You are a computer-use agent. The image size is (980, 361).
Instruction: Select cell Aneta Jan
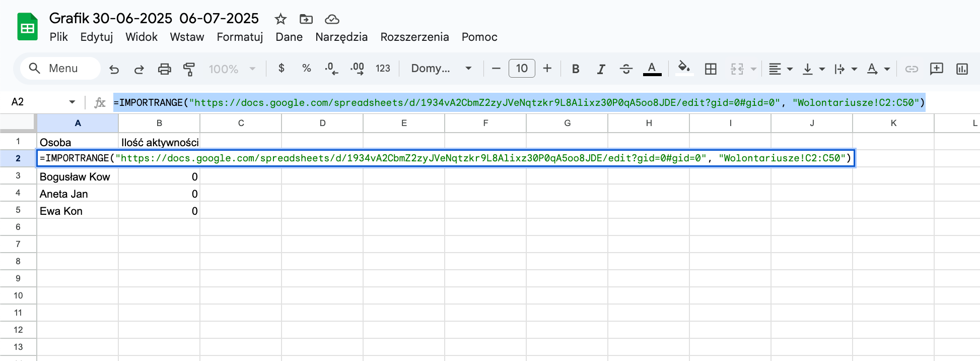(x=78, y=193)
